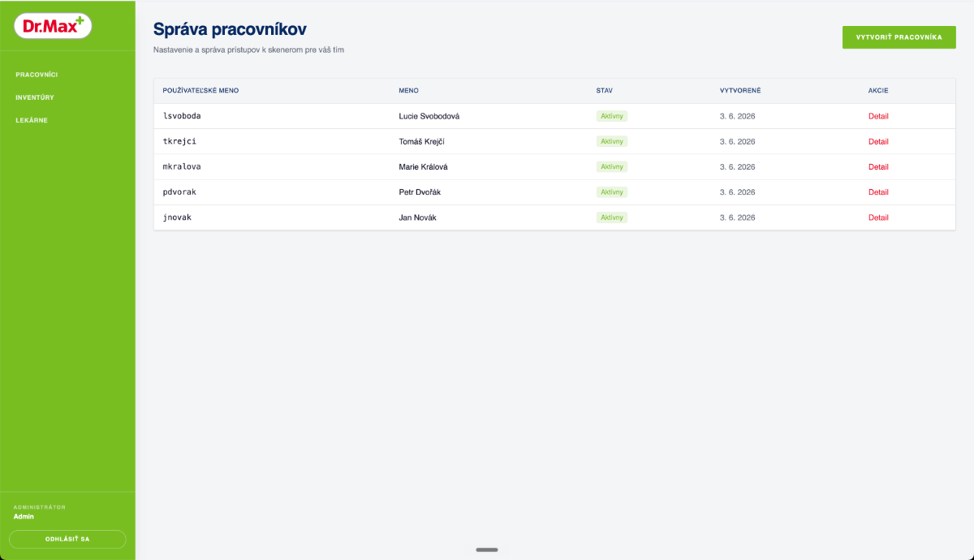Click creation date in lsvoboda row
974x560 pixels.
(x=738, y=116)
